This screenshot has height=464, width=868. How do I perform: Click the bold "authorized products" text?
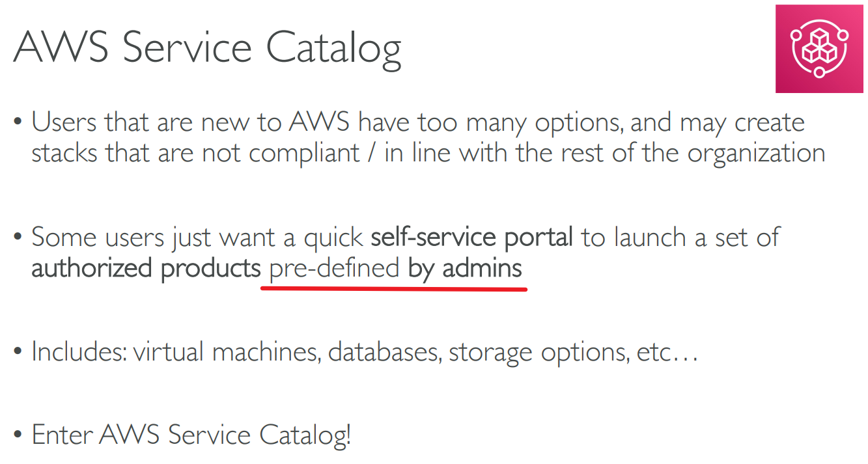click(145, 268)
